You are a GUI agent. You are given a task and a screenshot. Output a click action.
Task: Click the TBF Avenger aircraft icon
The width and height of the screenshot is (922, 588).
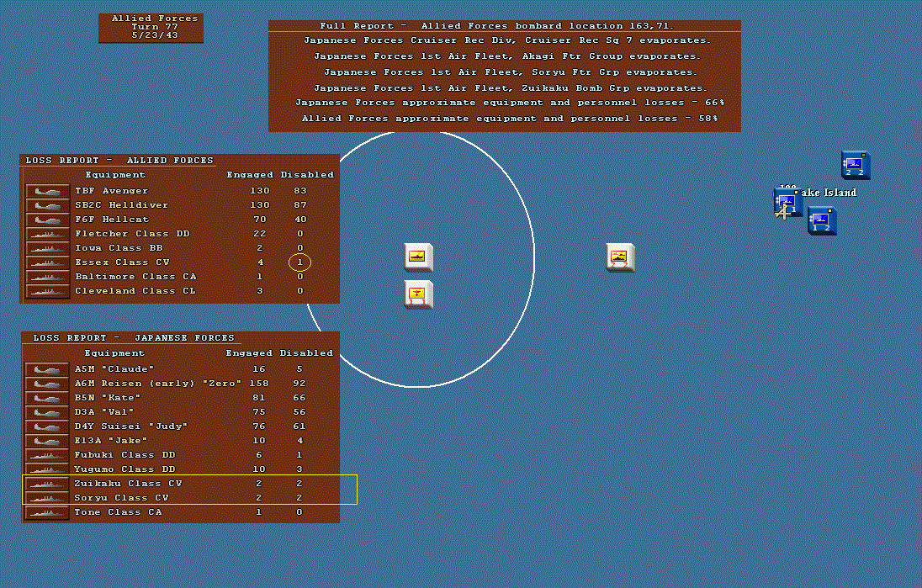[x=48, y=191]
